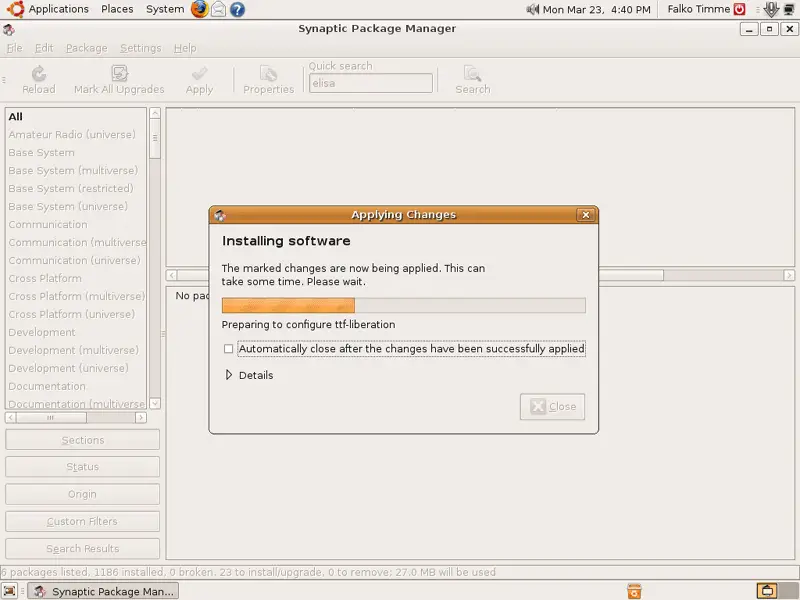Click the trash icon in bottom panel

coord(634,591)
